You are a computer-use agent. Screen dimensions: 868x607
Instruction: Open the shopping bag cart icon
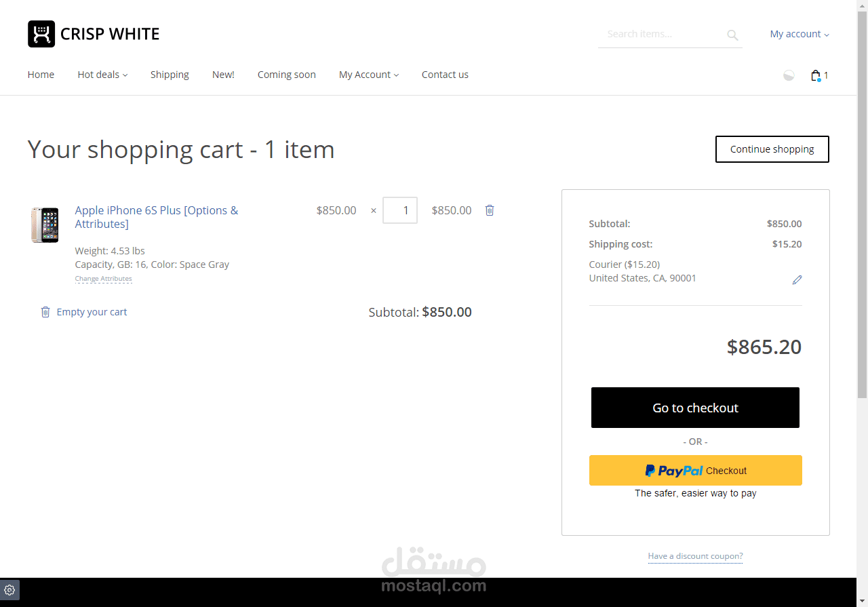[x=816, y=75]
